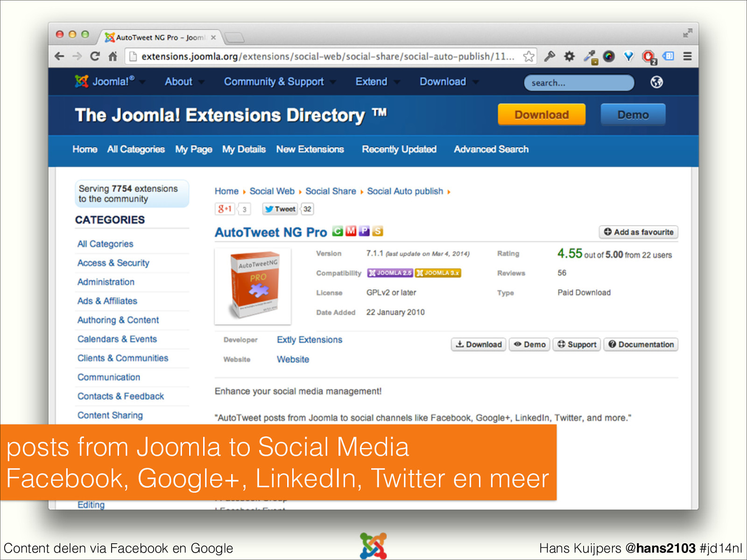Click the Social Share breadcrumb
Screen dimensions: 747x560
(x=331, y=191)
